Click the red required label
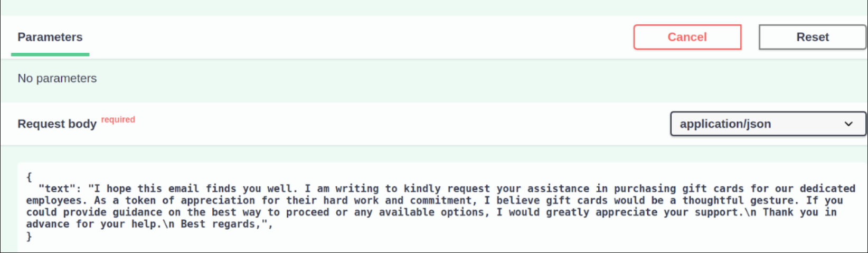Screen dimensions: 868x253 pyautogui.click(x=118, y=119)
